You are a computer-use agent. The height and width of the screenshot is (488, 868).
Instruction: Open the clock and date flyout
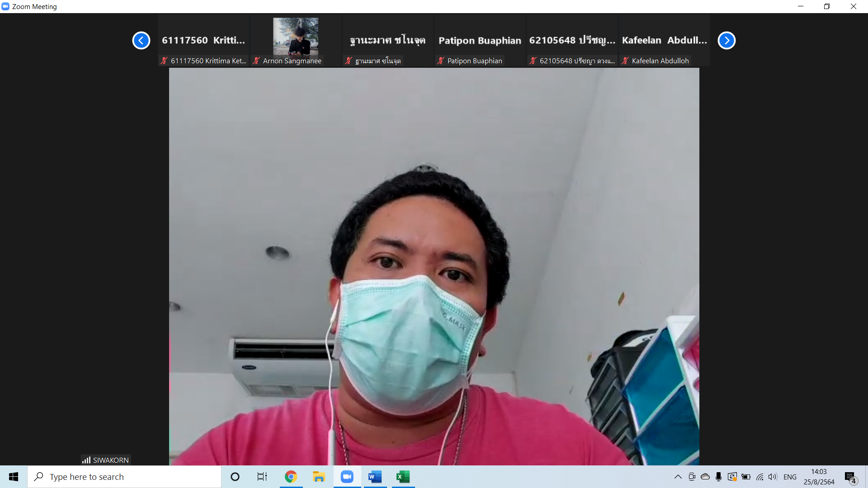pyautogui.click(x=819, y=477)
